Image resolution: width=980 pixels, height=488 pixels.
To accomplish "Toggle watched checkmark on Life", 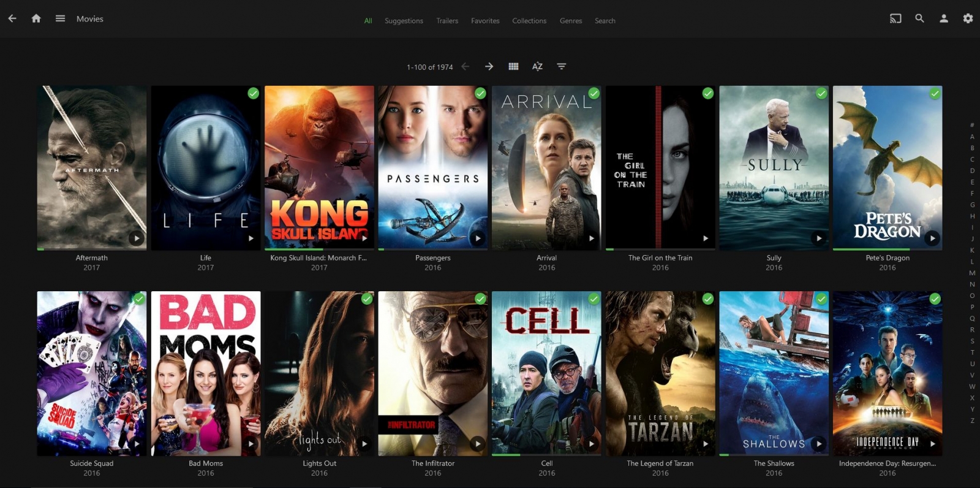I will pyautogui.click(x=253, y=93).
